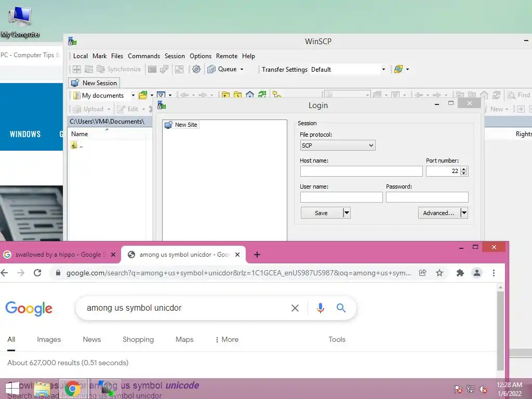The image size is (532, 399).
Task: Clear the Google search box with X
Action: click(x=295, y=308)
